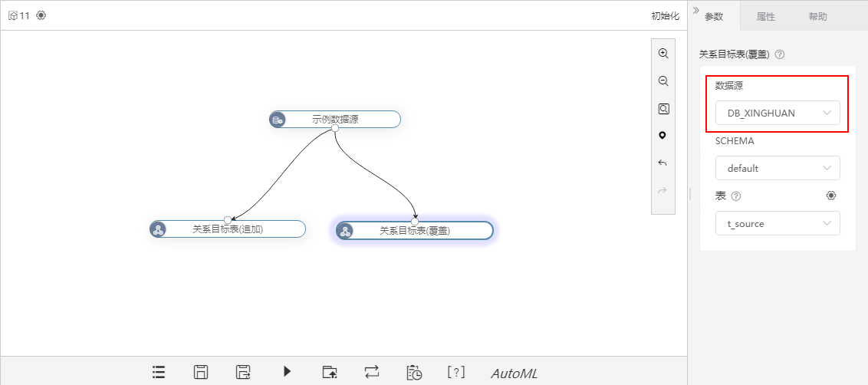Click the gear icon in the 表 row
This screenshot has width=868, height=385.
pyautogui.click(x=831, y=196)
